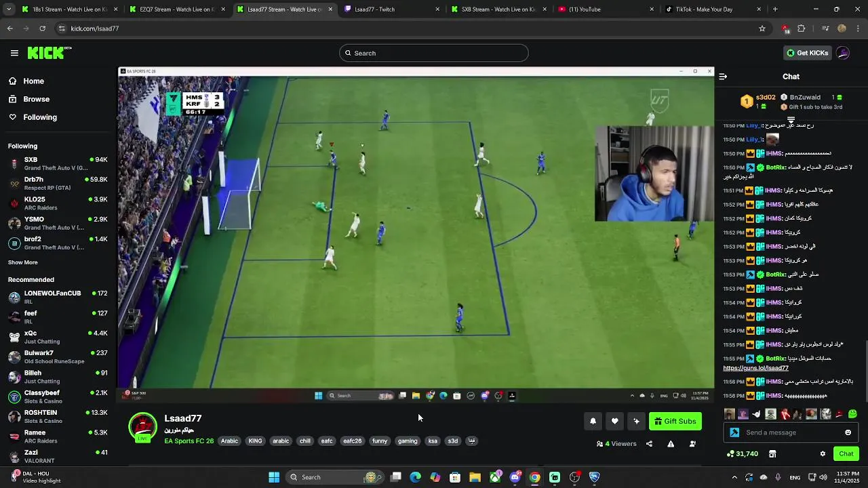Open OBS Studio from the taskbar

click(574, 477)
